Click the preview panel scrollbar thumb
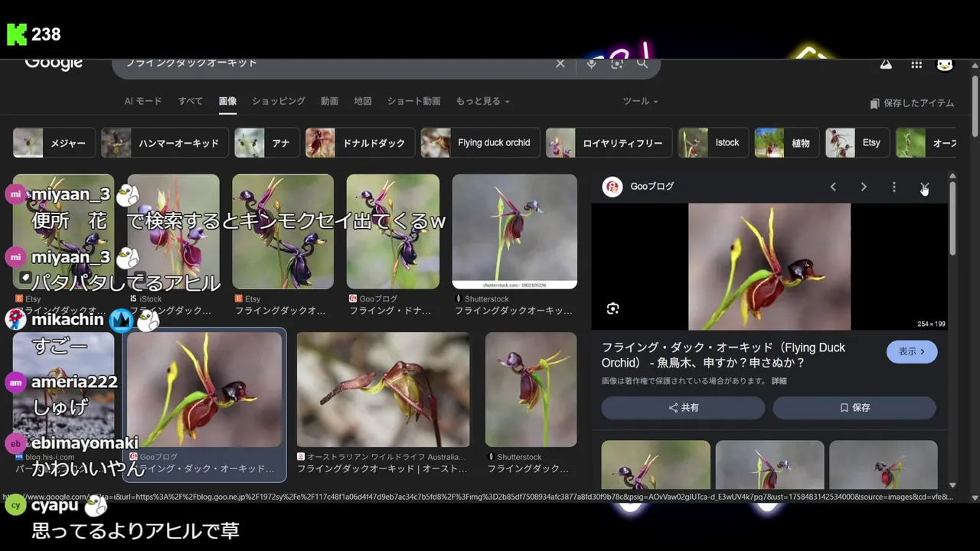The width and height of the screenshot is (980, 551). [952, 218]
